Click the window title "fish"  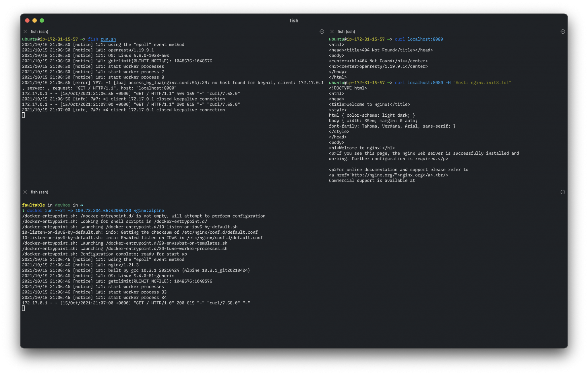(294, 20)
